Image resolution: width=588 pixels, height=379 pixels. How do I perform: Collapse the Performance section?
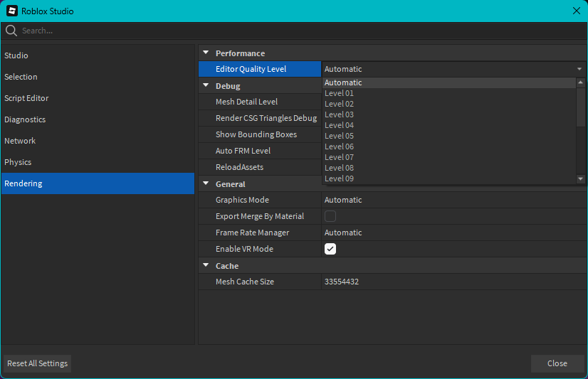[x=206, y=53]
